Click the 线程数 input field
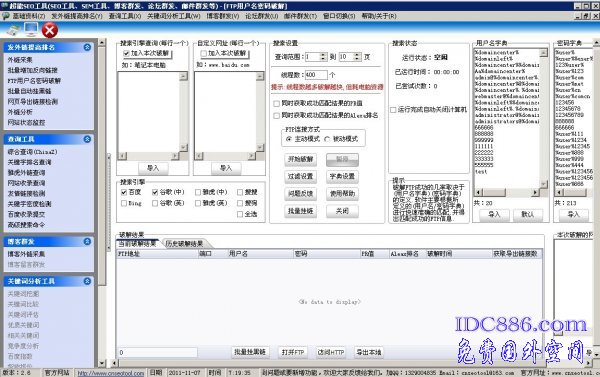Image resolution: width=600 pixels, height=377 pixels. pos(316,75)
